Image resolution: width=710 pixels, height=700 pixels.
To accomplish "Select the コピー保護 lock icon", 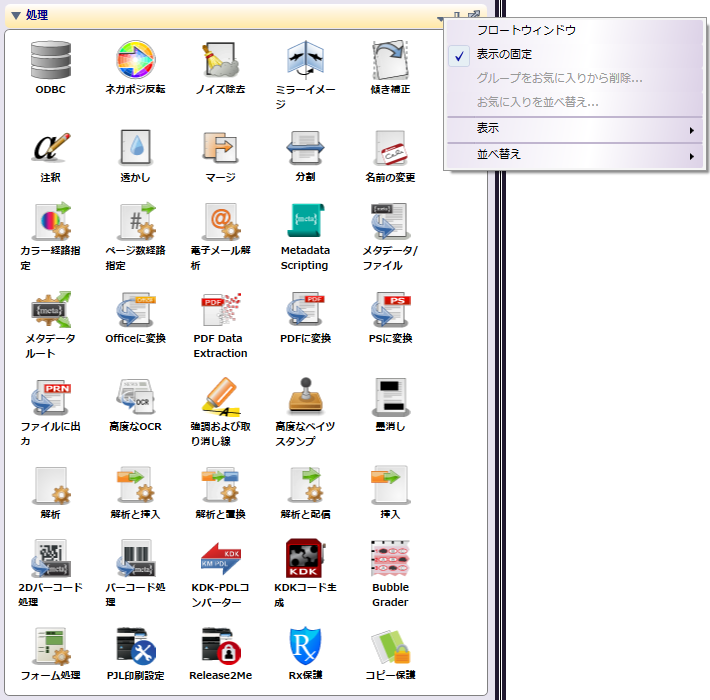I will pyautogui.click(x=390, y=647).
